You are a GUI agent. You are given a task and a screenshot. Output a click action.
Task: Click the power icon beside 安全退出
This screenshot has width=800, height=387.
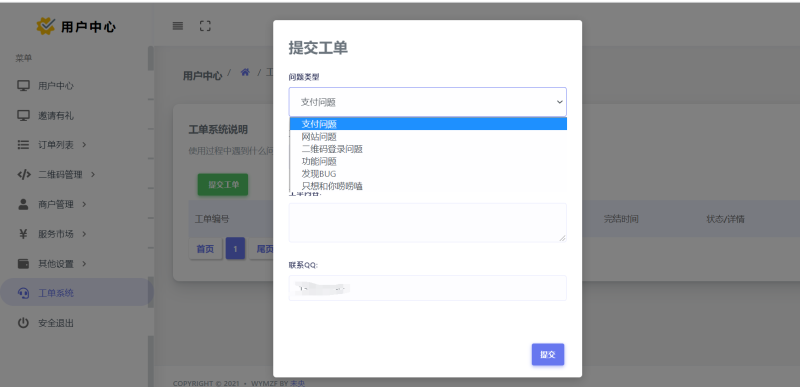(x=23, y=323)
